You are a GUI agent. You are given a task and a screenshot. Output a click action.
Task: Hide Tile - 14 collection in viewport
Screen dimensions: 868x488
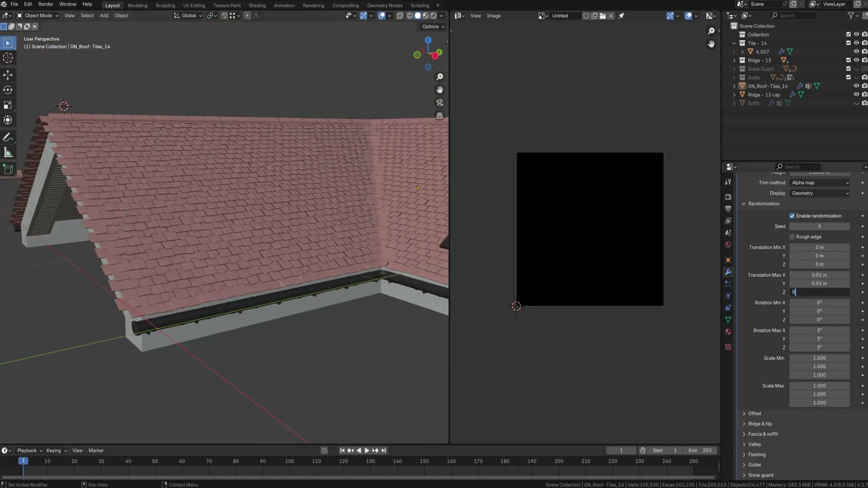point(856,43)
